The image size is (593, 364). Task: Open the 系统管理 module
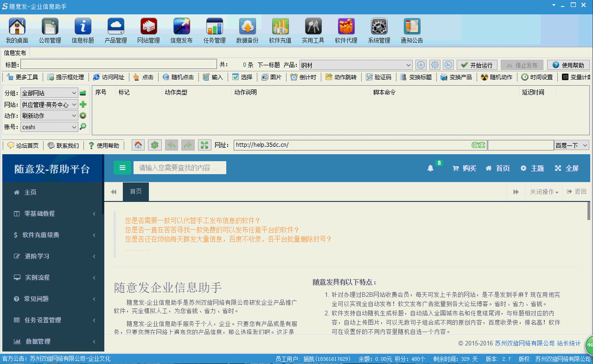[x=379, y=31]
